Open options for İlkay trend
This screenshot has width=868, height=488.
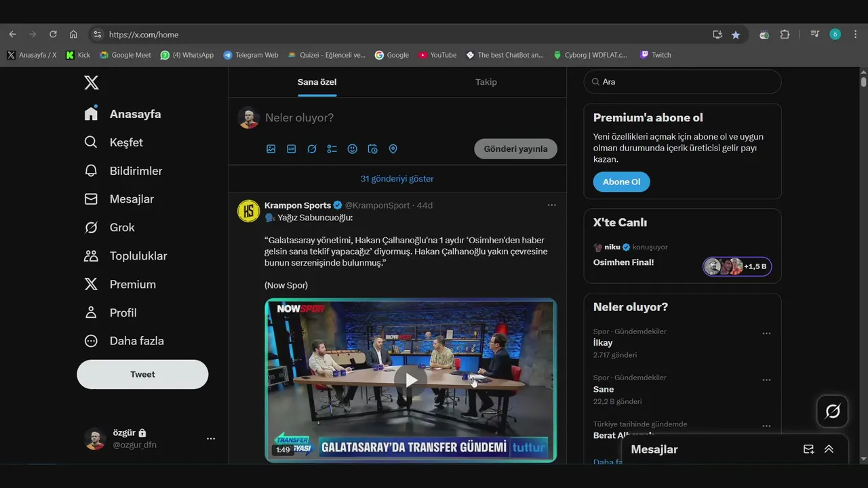pos(766,333)
